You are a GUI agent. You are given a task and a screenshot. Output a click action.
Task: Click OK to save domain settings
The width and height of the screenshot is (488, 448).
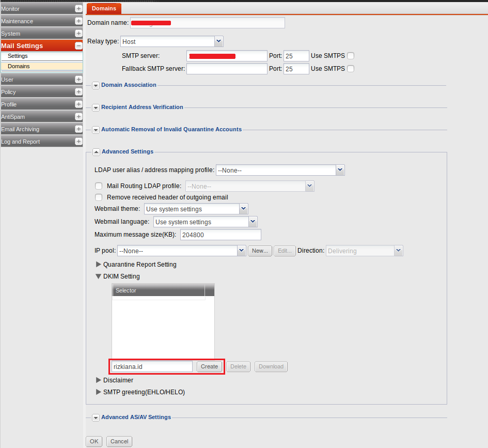click(x=93, y=441)
